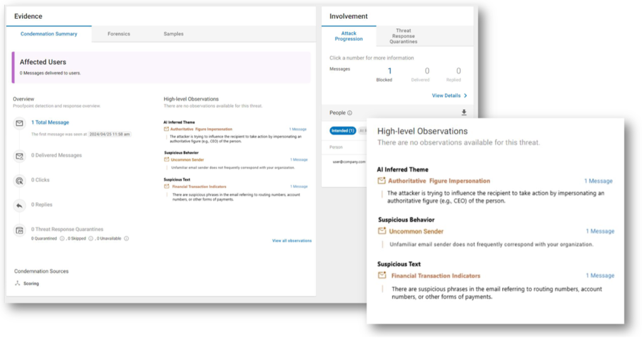
Task: Click the Total Message envelope icon
Action: click(x=20, y=123)
